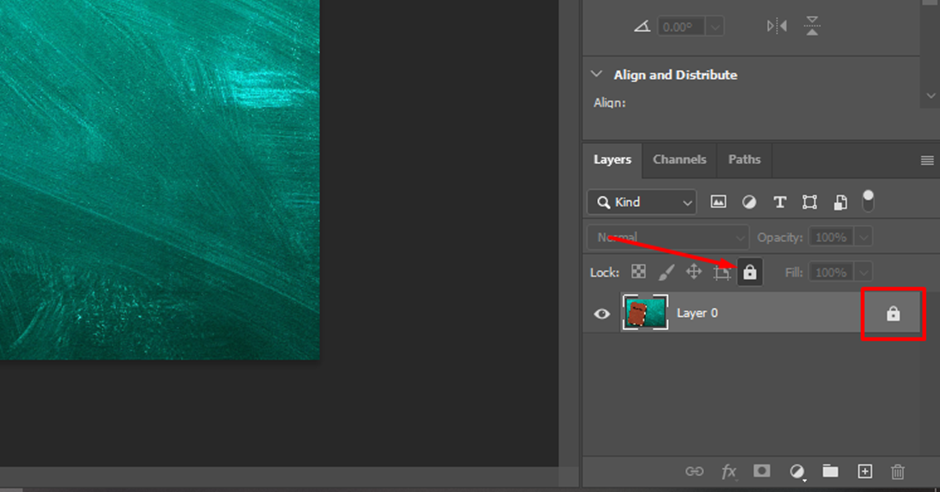
Task: Open the rotation angle dropdown arrow
Action: pyautogui.click(x=714, y=26)
